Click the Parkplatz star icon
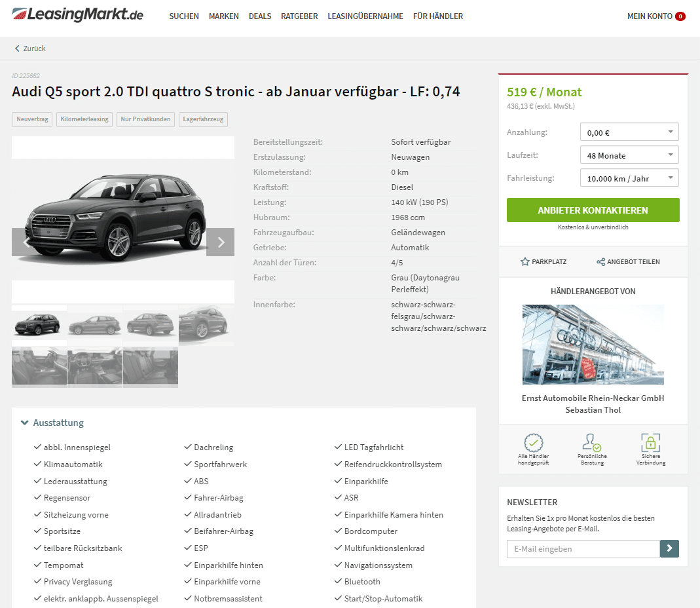This screenshot has width=700, height=608. pos(525,262)
